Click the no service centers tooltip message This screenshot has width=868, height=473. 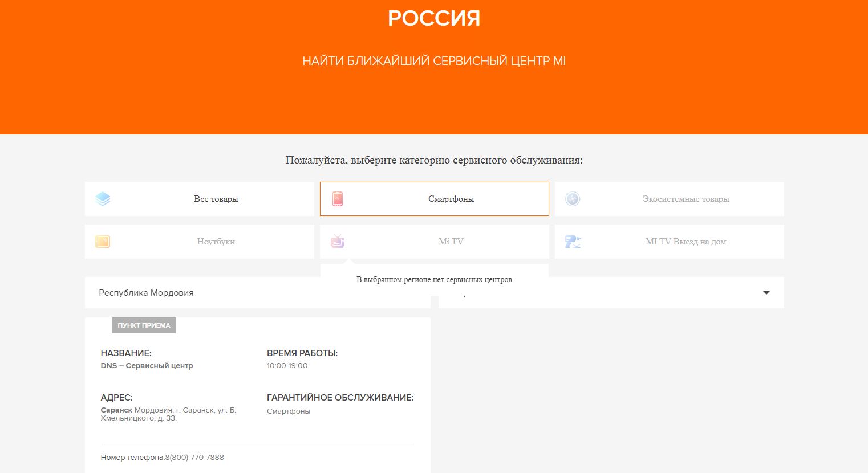point(434,280)
